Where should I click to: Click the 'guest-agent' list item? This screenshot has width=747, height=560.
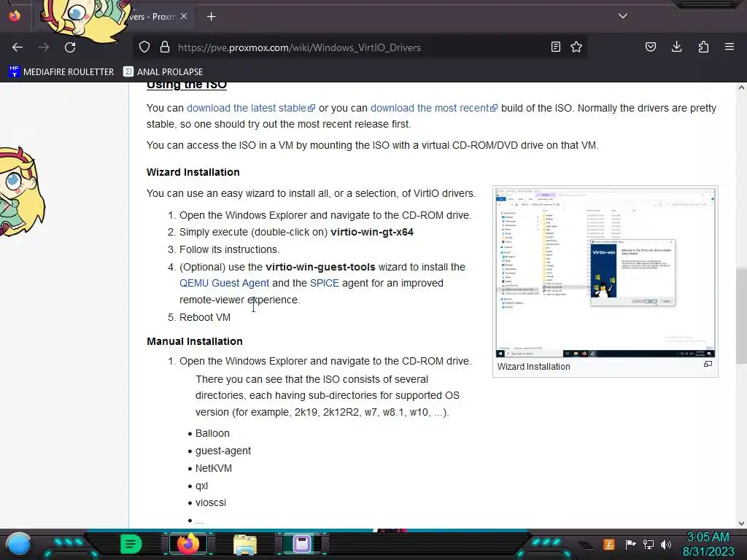[223, 451]
